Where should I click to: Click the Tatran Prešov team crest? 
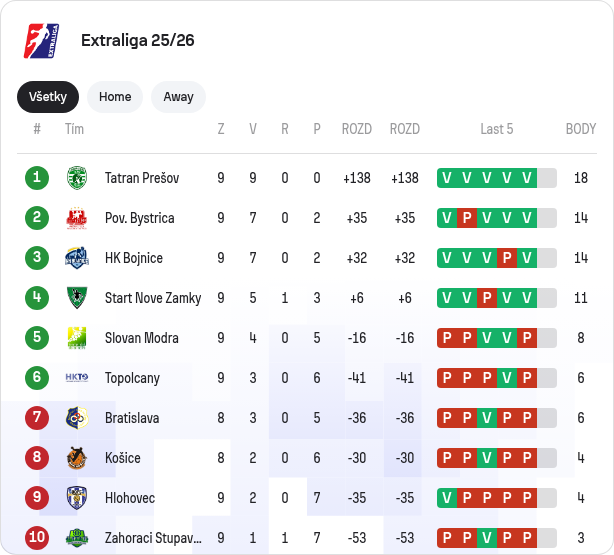point(77,178)
